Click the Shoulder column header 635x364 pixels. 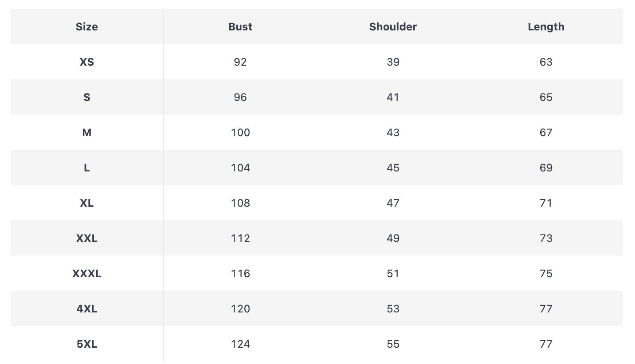[x=393, y=27]
